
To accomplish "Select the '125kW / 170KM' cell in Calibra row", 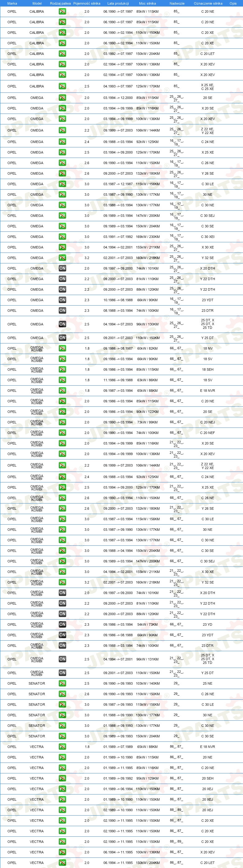I will pyautogui.click(x=148, y=86).
